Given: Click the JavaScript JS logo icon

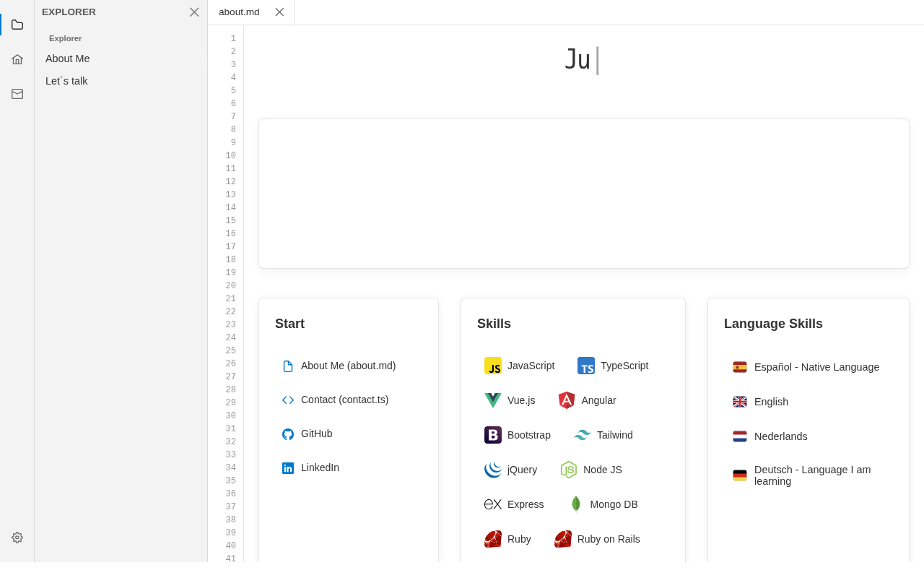Looking at the screenshot, I should click(x=493, y=366).
